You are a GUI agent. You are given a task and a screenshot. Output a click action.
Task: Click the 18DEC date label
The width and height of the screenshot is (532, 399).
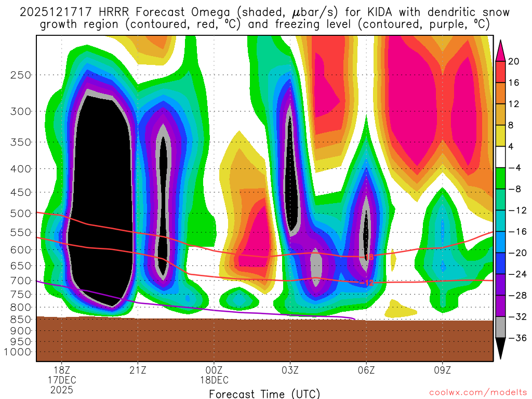(x=214, y=380)
